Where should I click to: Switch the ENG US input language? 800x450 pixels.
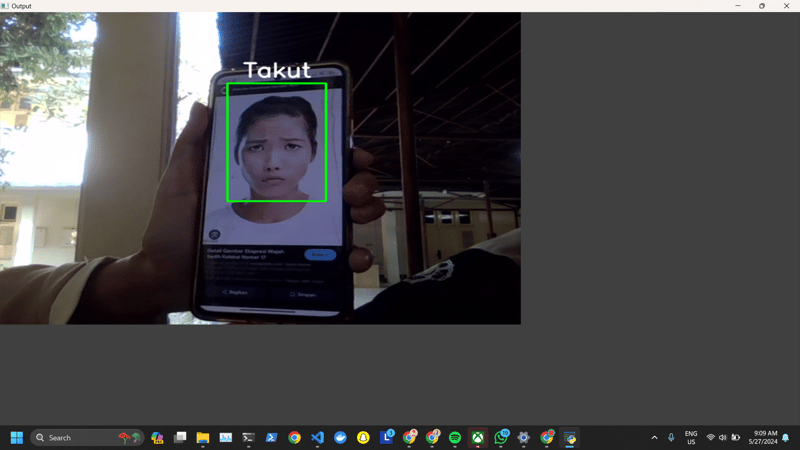691,438
